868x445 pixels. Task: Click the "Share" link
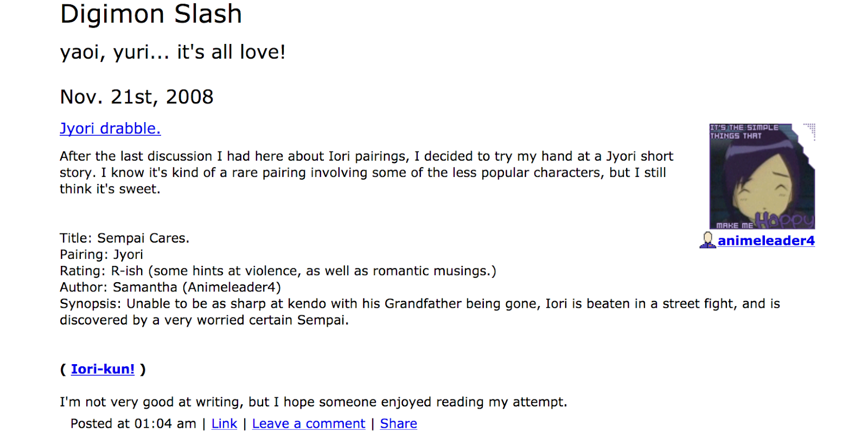point(399,424)
